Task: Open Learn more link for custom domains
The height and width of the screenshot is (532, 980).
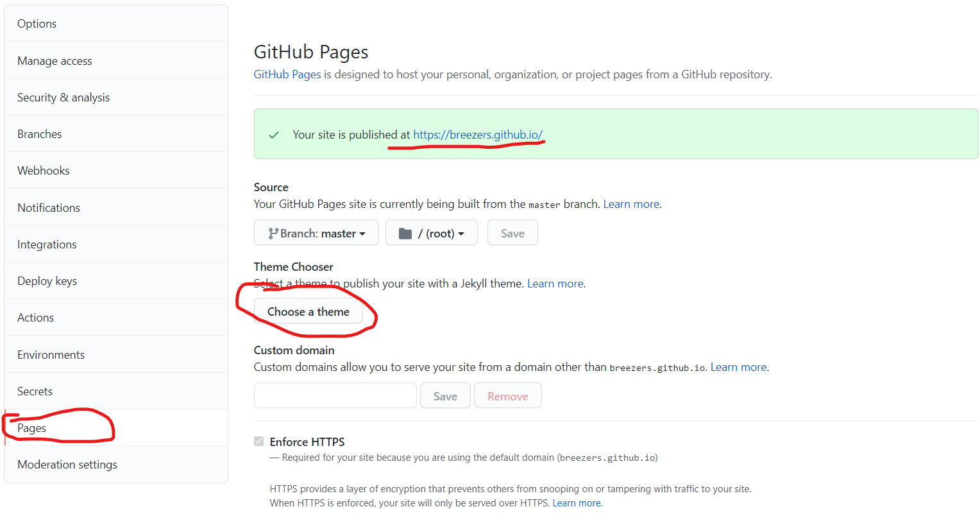Action: click(x=739, y=367)
